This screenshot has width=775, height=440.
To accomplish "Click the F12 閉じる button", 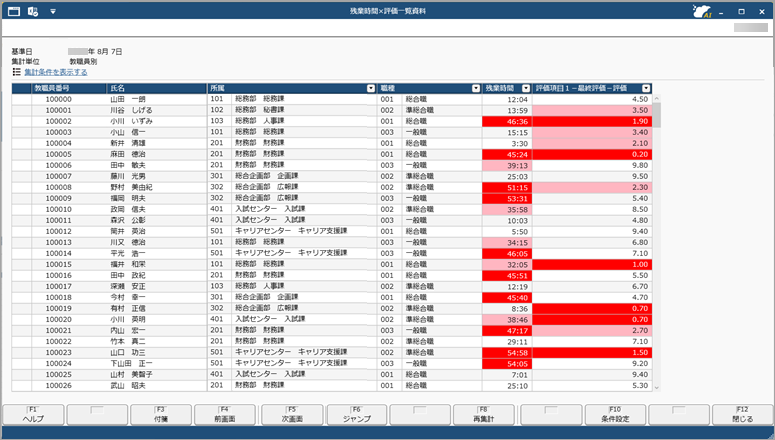I will [x=742, y=414].
